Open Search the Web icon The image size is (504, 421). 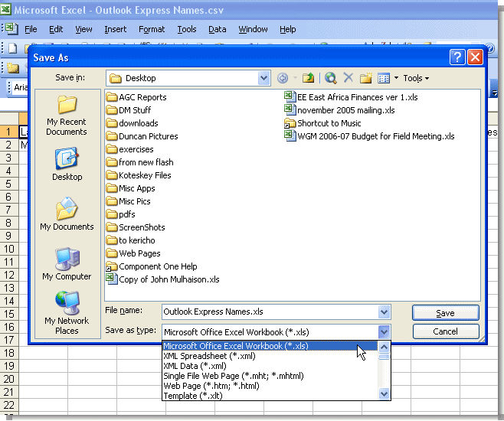click(x=330, y=78)
